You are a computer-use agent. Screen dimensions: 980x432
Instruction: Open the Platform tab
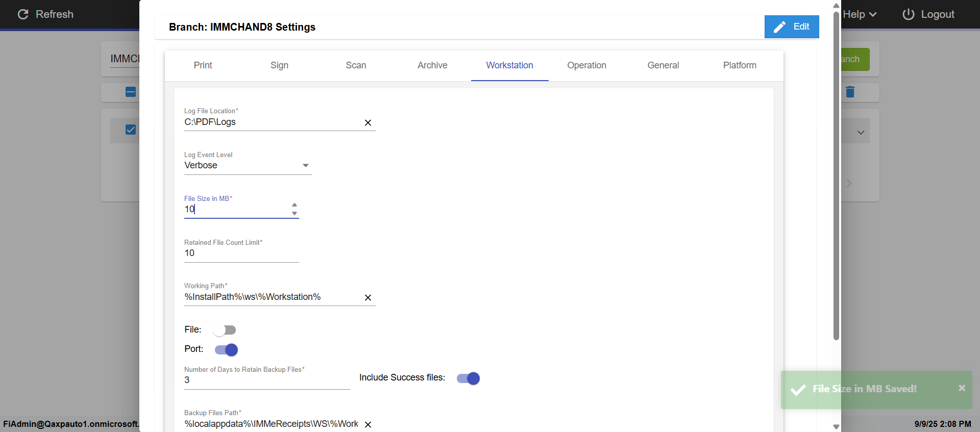[740, 65]
